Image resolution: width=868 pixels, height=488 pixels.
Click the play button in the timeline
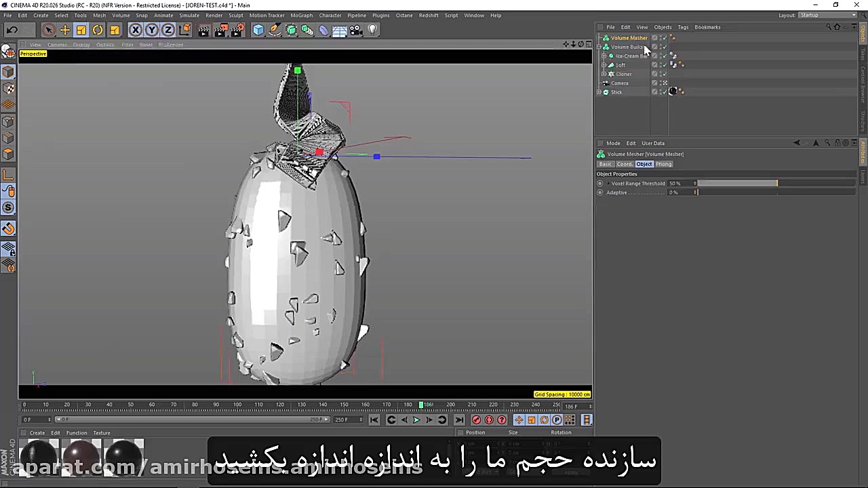(416, 420)
